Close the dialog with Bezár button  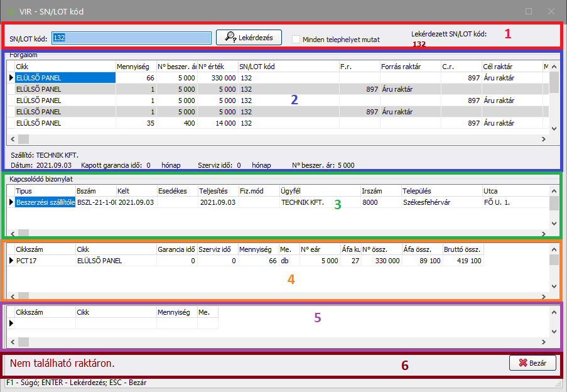tap(532, 363)
